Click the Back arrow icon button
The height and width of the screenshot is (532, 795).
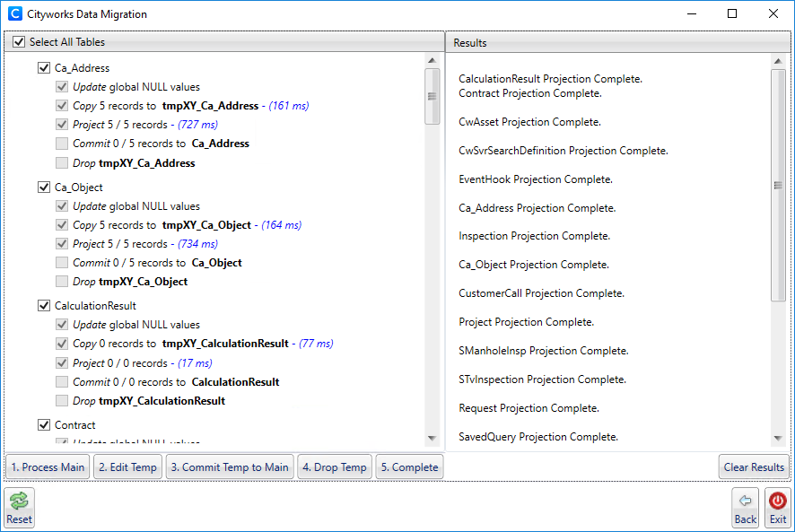(x=745, y=508)
